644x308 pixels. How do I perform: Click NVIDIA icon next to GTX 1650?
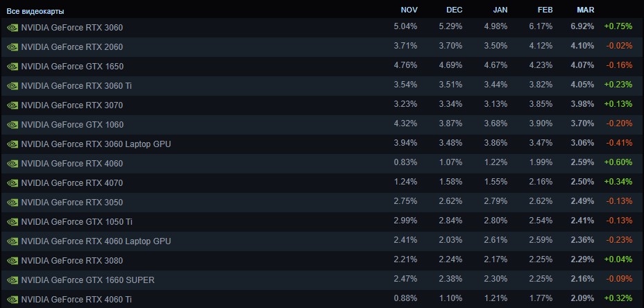(x=12, y=67)
